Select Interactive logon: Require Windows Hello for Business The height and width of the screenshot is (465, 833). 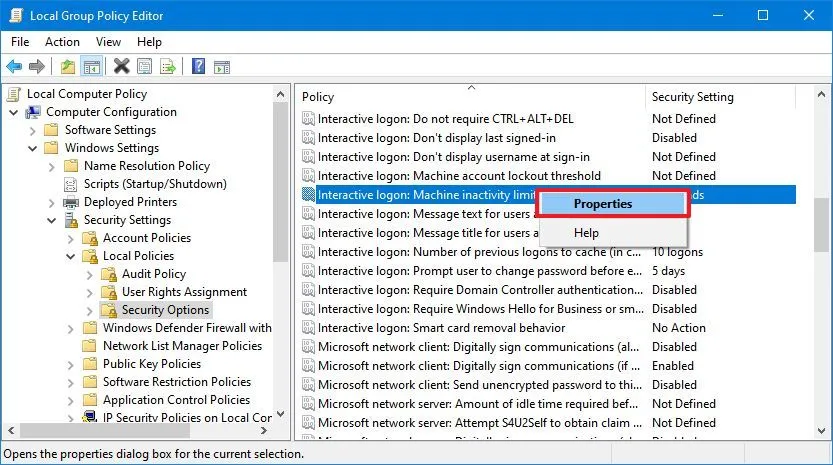481,309
